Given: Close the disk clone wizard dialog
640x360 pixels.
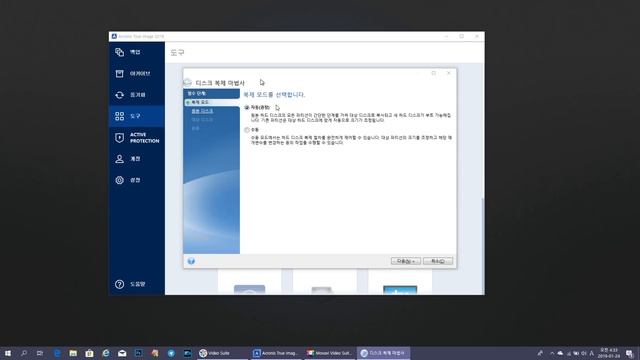Looking at the screenshot, I should coord(449,73).
